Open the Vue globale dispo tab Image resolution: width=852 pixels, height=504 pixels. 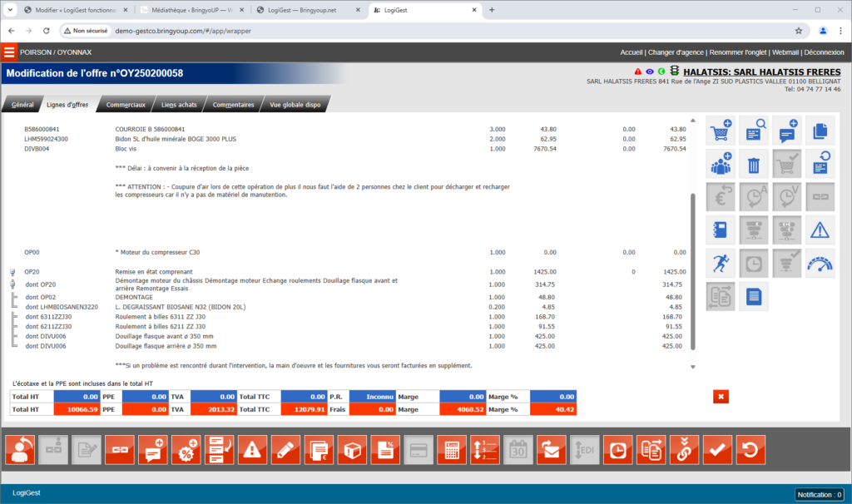[295, 105]
